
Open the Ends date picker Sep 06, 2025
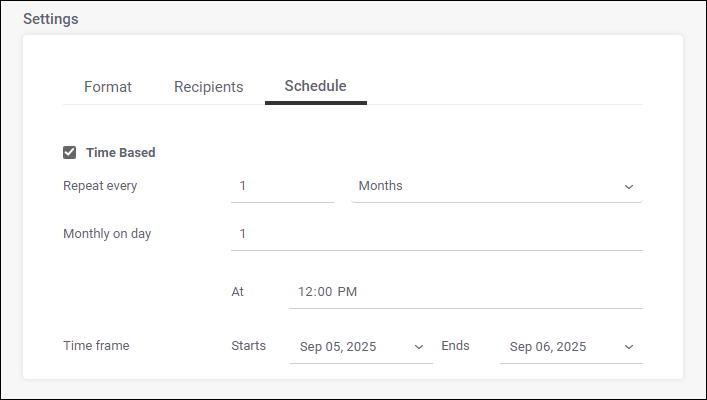(x=560, y=347)
